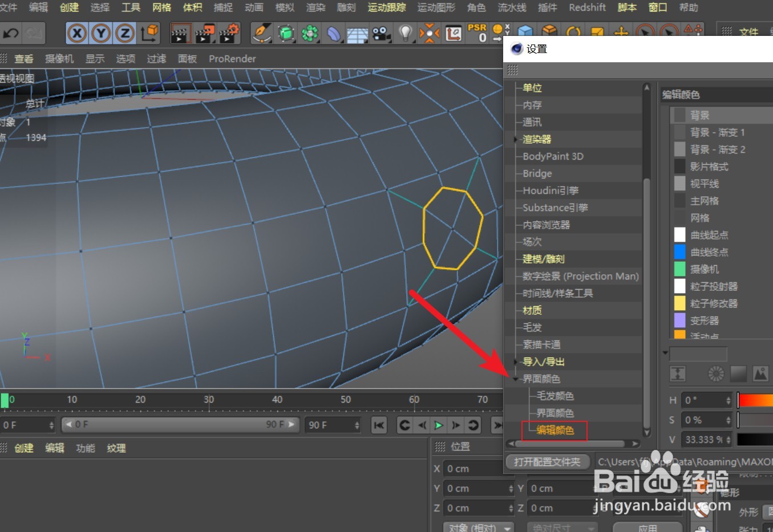This screenshot has width=773, height=532.
Task: Select 编辑颜色 tree entry
Action: pos(555,430)
